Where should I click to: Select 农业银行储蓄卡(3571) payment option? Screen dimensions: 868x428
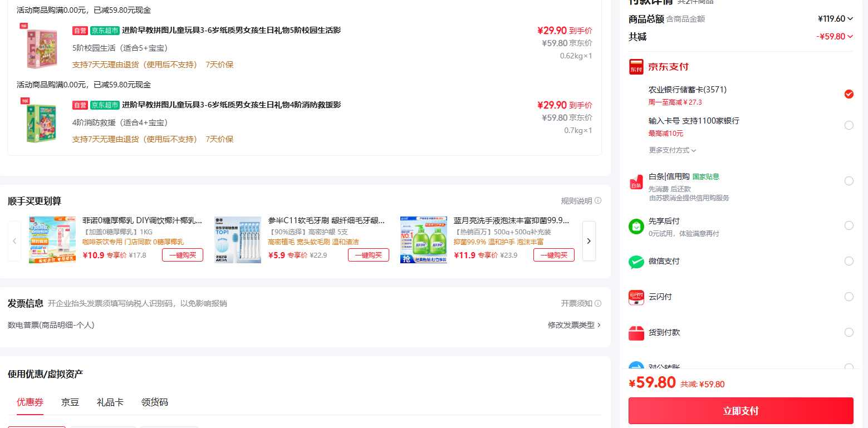point(849,94)
